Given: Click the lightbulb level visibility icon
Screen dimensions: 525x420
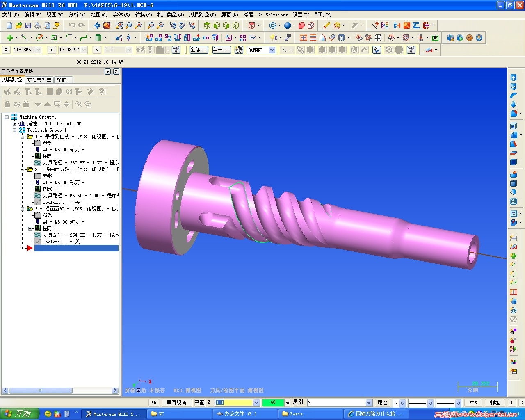Looking at the screenshot, I should coord(273,38).
